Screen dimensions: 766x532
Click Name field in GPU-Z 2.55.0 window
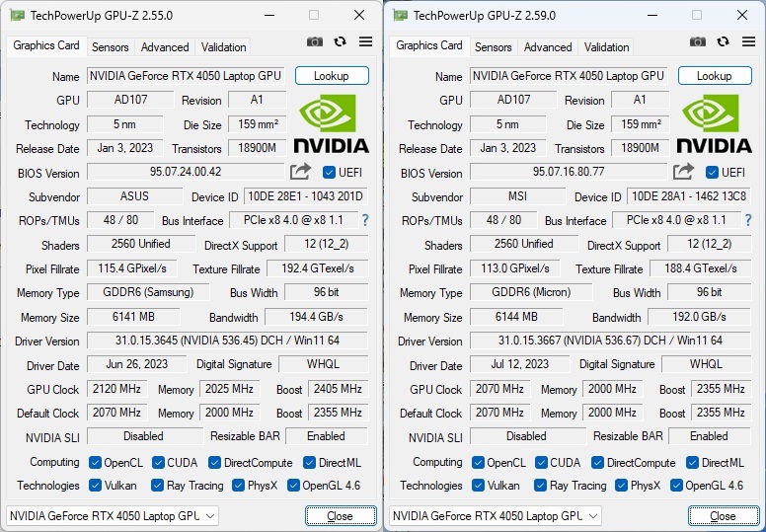pos(186,76)
